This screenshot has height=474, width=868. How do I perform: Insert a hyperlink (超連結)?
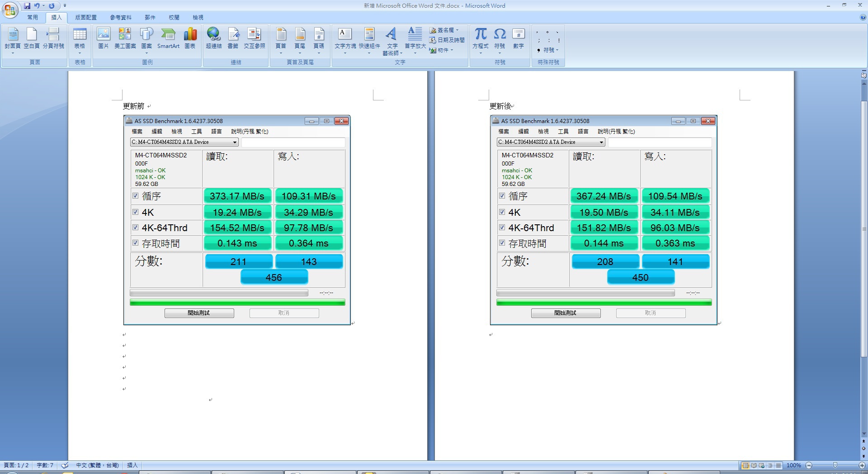pos(214,38)
